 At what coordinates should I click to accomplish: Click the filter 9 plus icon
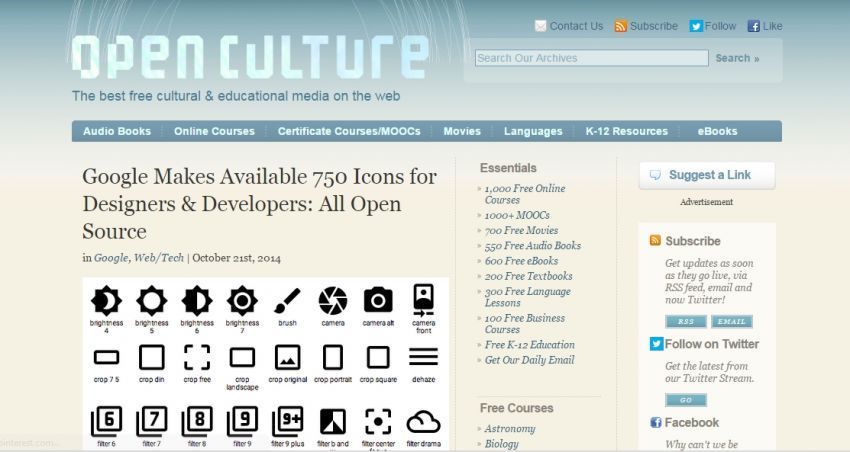(287, 421)
